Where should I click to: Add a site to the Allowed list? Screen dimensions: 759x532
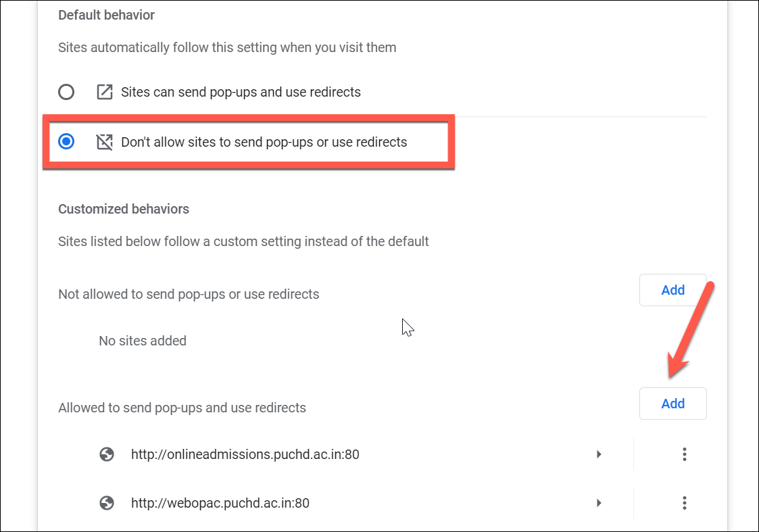673,404
